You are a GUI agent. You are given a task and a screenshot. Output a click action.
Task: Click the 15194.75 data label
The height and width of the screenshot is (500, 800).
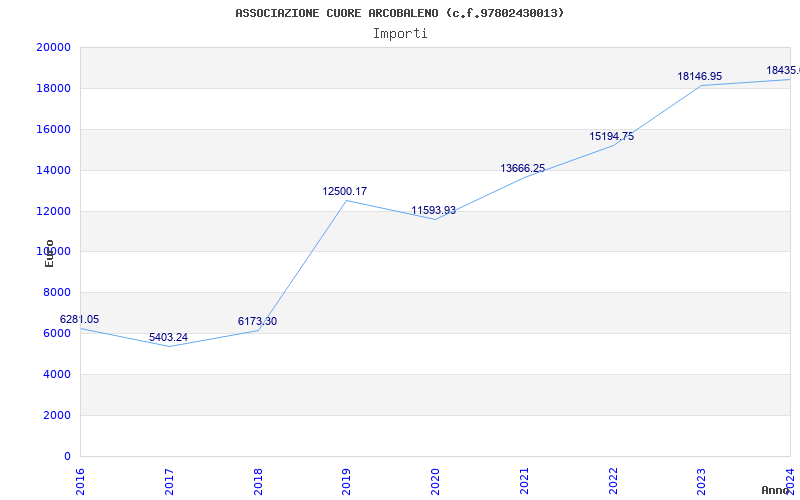tap(611, 136)
